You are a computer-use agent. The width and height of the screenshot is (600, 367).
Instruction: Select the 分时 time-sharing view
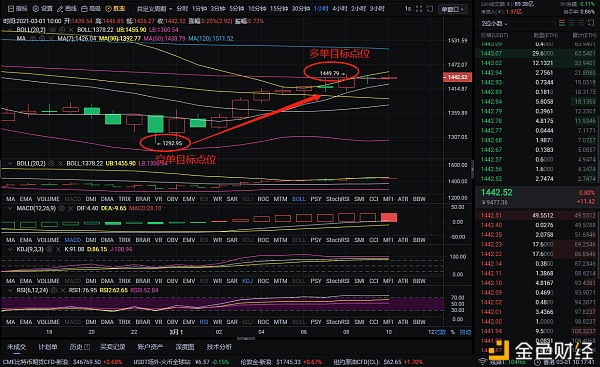182,8
